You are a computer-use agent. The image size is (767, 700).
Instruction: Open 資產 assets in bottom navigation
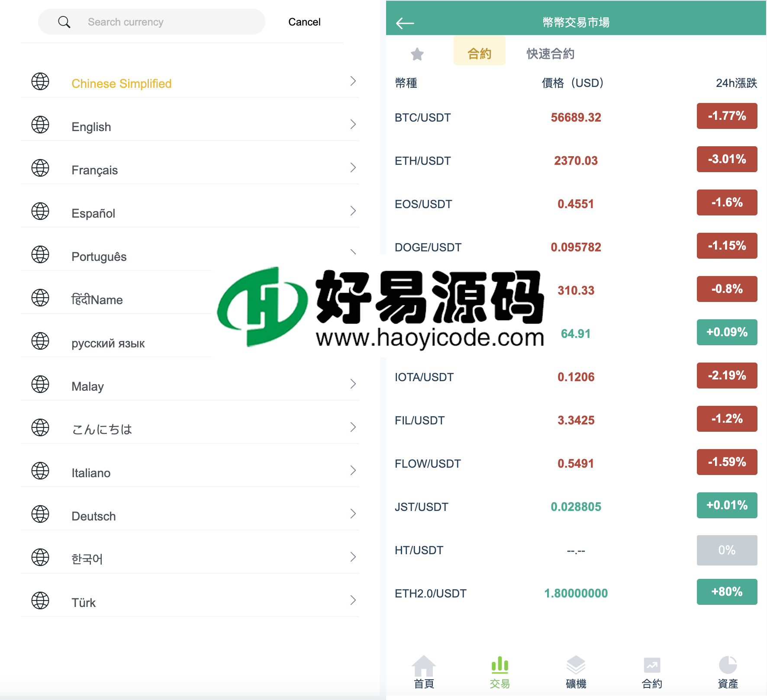(728, 672)
